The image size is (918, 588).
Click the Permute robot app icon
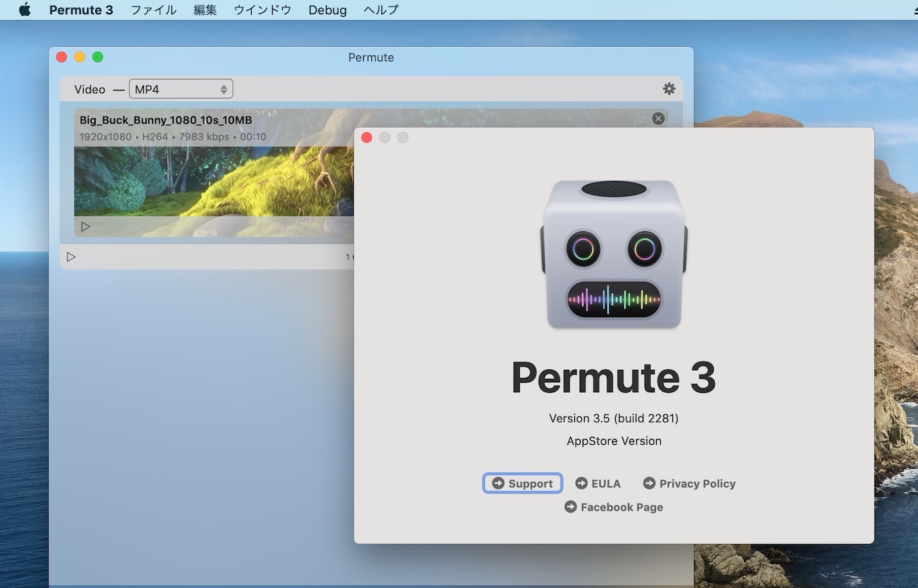pos(614,255)
